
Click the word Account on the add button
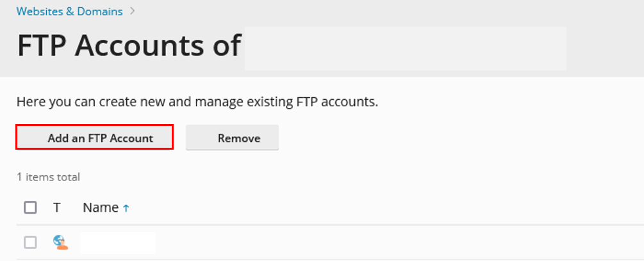pos(131,138)
